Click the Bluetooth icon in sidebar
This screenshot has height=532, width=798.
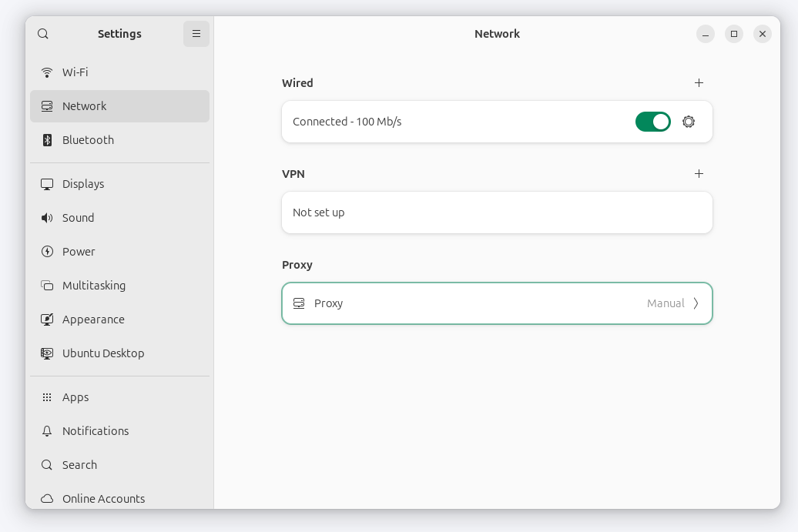(x=47, y=140)
